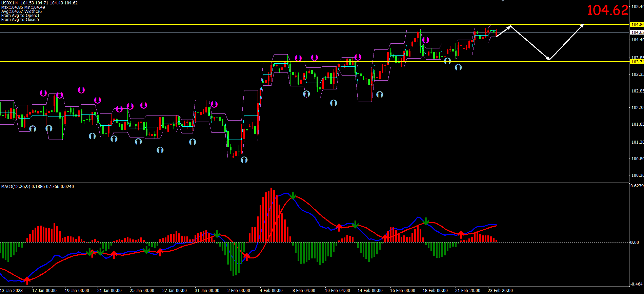This screenshot has width=644, height=294.
Task: Select the lowest blue up-arrow below the 2 Feb low
Action: [x=244, y=160]
